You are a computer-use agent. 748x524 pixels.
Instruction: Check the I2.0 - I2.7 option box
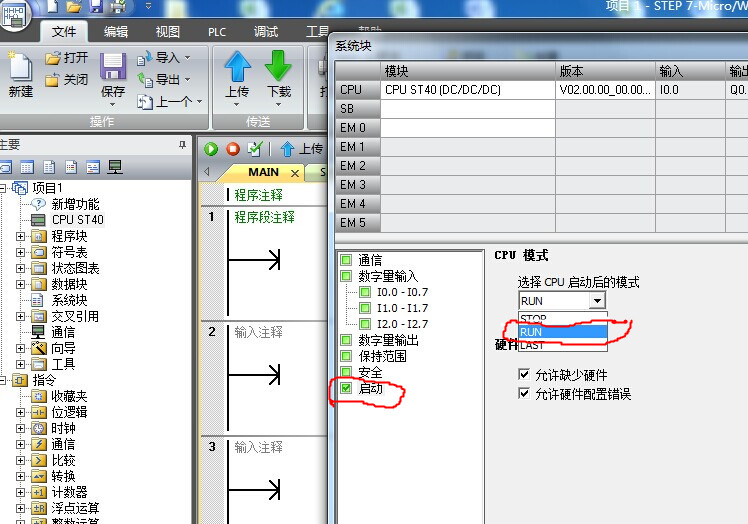pyautogui.click(x=365, y=324)
